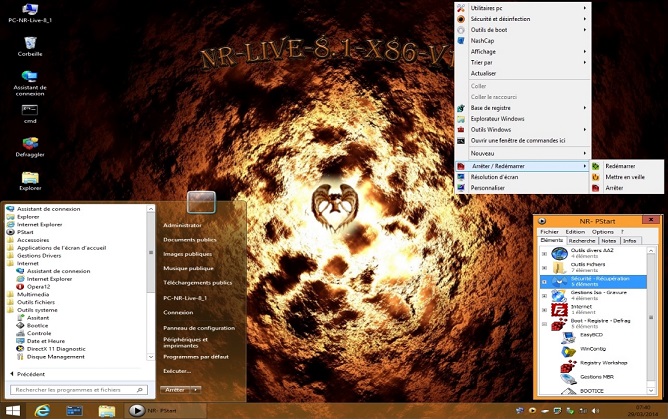Open Bootice in the Start menu Outils systeme
This screenshot has height=419, width=668.
[37, 326]
